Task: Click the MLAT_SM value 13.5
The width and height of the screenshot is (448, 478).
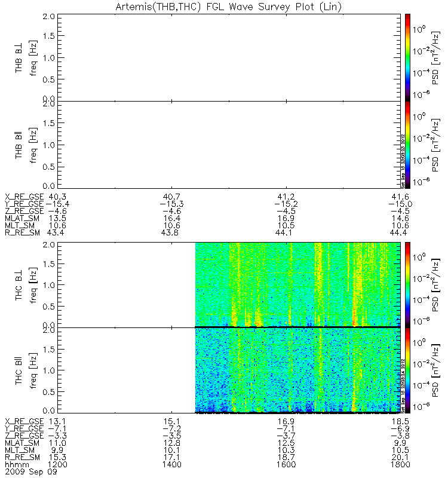Action: point(57,218)
